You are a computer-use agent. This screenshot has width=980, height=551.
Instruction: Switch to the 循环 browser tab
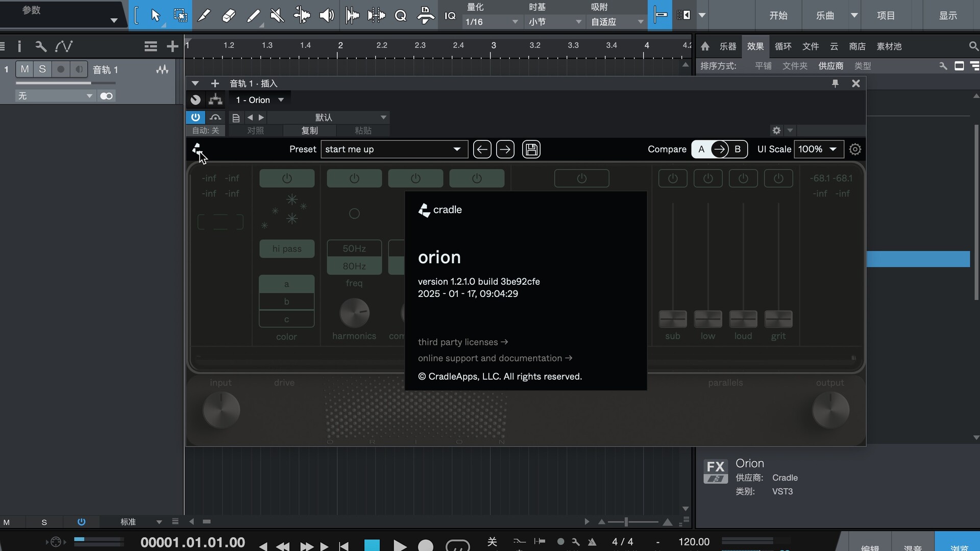[x=783, y=46]
